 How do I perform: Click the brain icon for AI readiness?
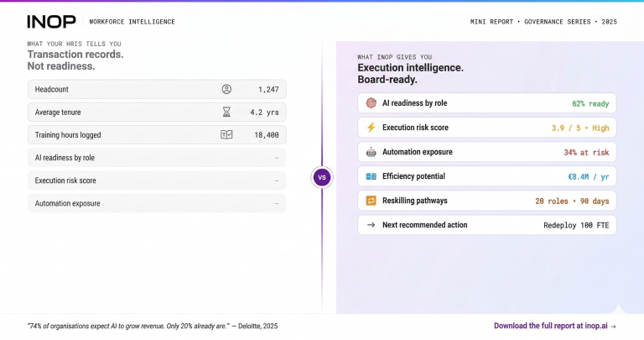click(x=371, y=103)
